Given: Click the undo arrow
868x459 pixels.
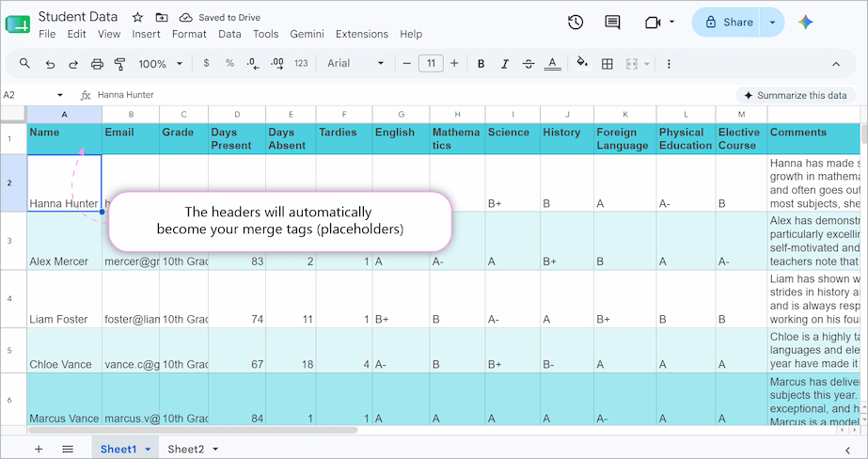Looking at the screenshot, I should tap(51, 64).
